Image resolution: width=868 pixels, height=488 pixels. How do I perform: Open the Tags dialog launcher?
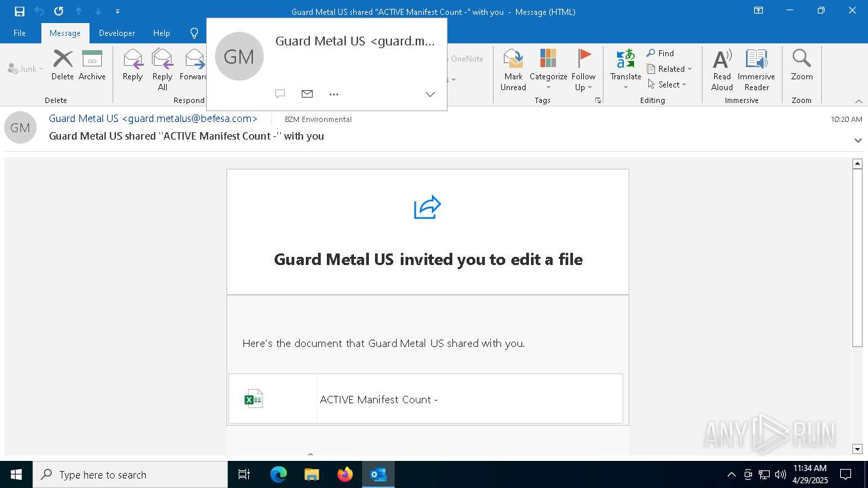pos(598,100)
